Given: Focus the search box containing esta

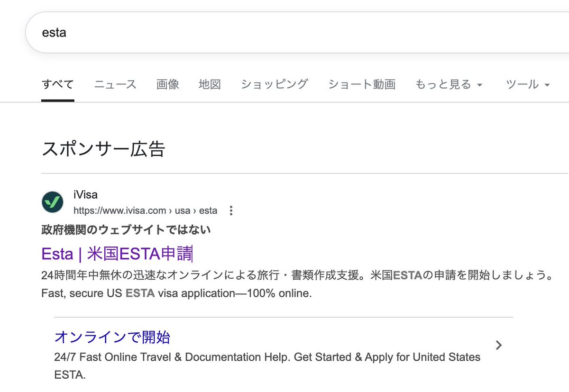Looking at the screenshot, I should (x=284, y=32).
